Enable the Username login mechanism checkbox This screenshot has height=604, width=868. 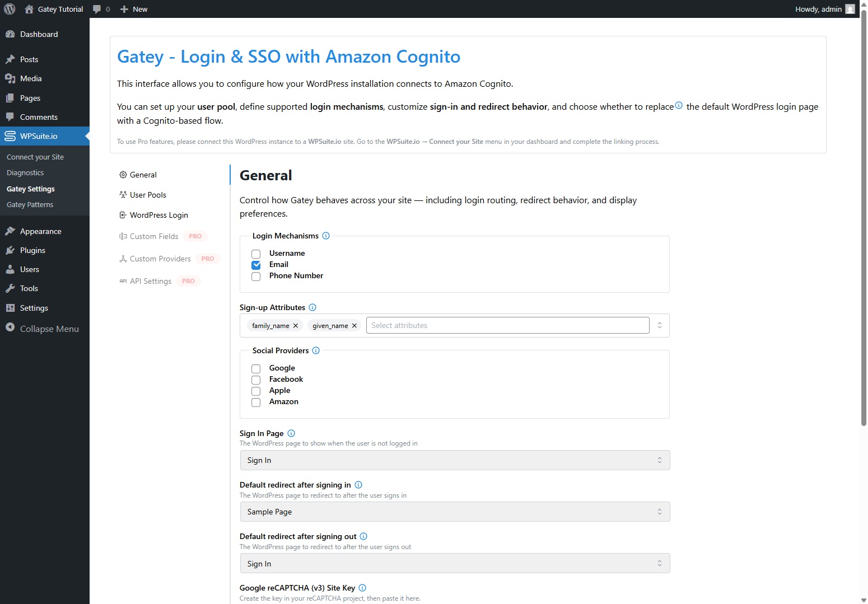(256, 254)
